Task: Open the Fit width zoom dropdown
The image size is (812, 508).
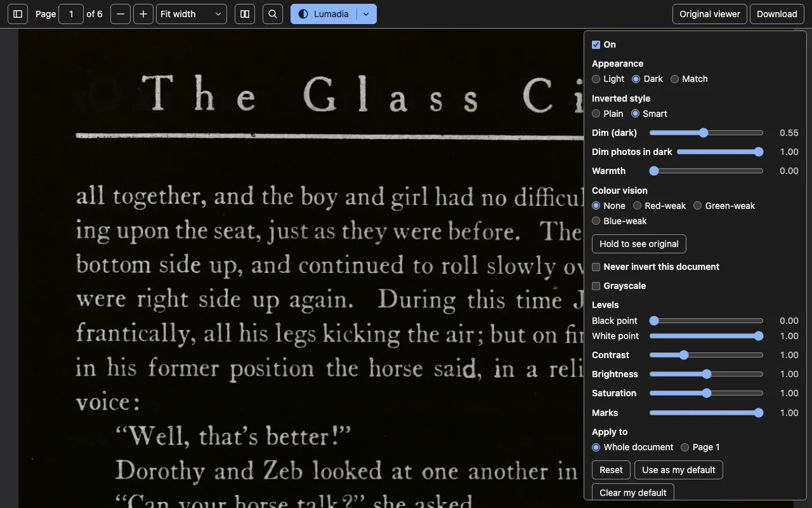Action: point(192,14)
